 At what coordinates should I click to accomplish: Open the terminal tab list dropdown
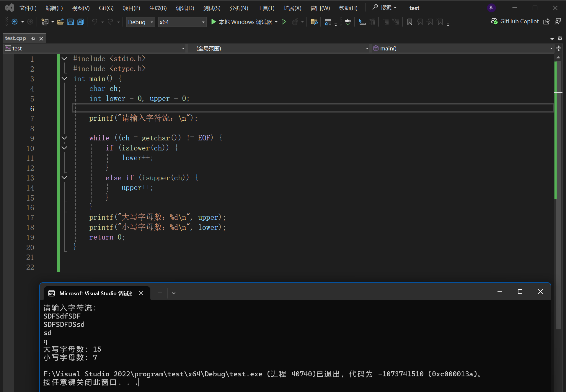(174, 293)
